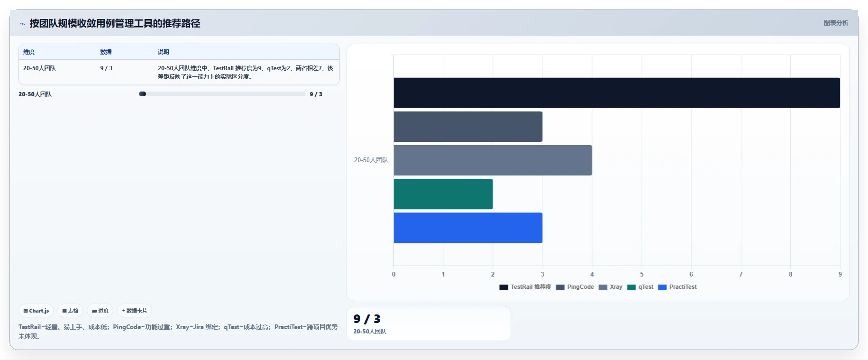Click x-axis tick label 9
Screen dimensions: 868x360
(x=840, y=274)
